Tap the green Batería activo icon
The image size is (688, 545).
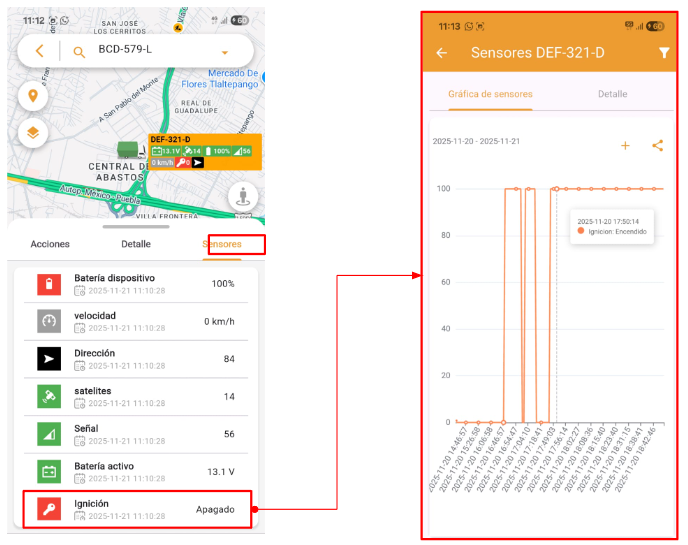coord(49,472)
